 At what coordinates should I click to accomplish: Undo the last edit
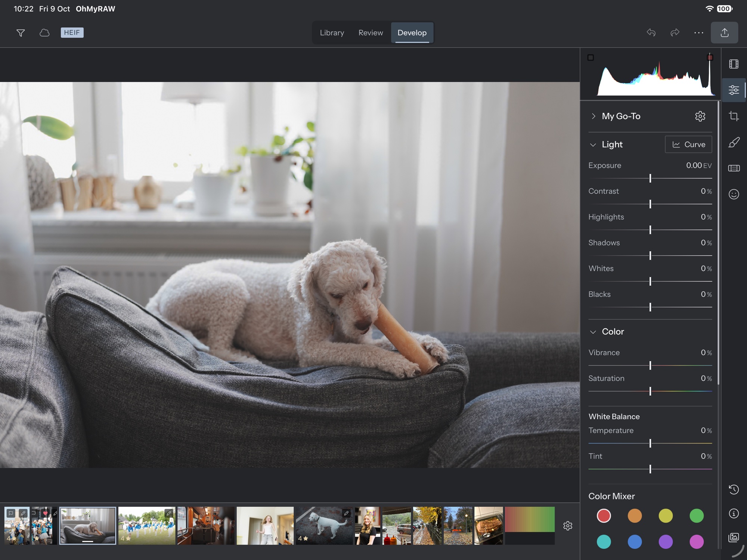pyautogui.click(x=651, y=32)
